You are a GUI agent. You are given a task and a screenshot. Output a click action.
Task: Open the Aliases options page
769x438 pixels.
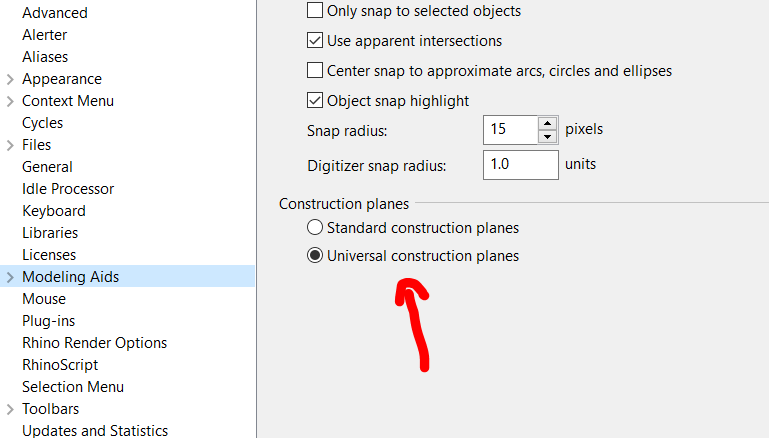45,57
